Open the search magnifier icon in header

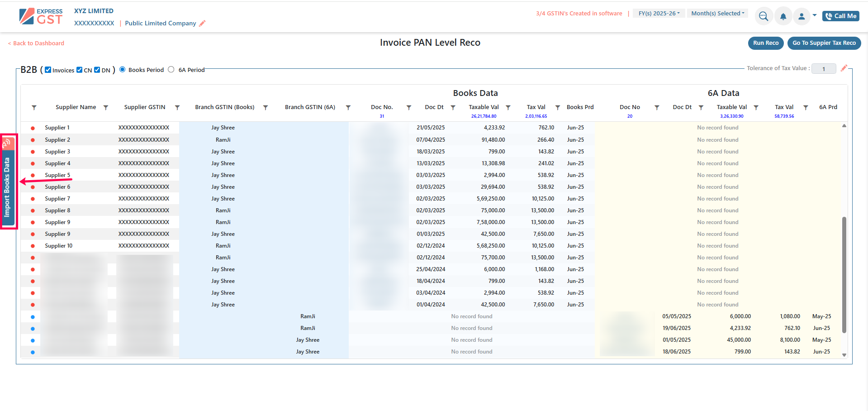click(764, 16)
